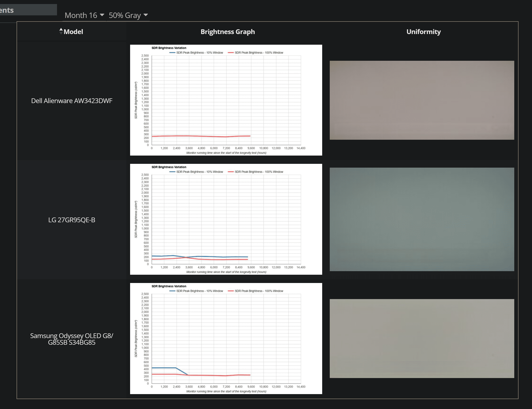Open the 50% Gray pattern dropdown
This screenshot has height=409, width=532.
tap(128, 15)
